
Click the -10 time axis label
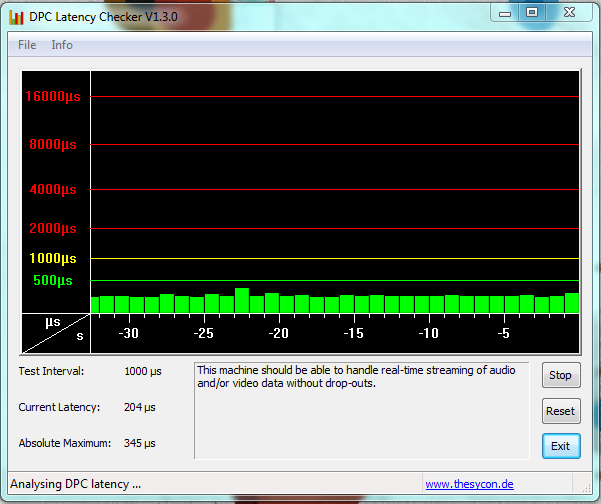pos(429,333)
